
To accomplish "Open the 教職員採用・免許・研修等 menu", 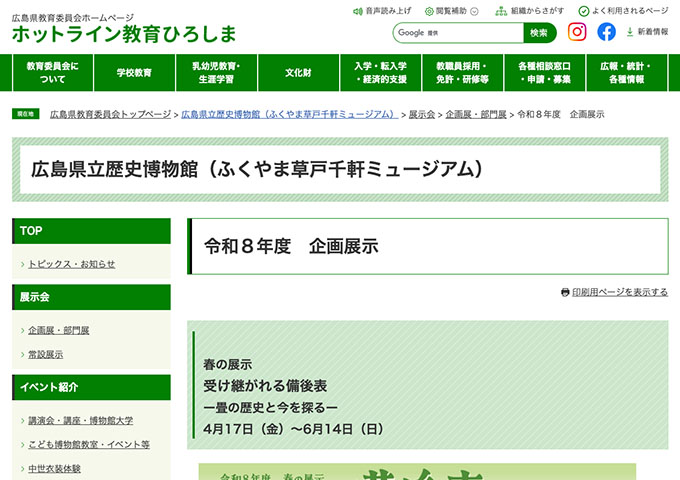I will [462, 73].
